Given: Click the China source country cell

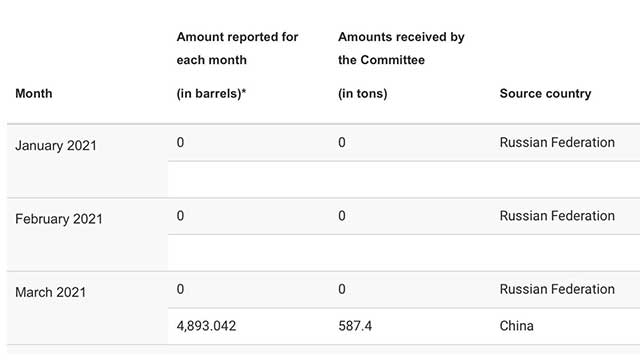Looking at the screenshot, I should 516,326.
